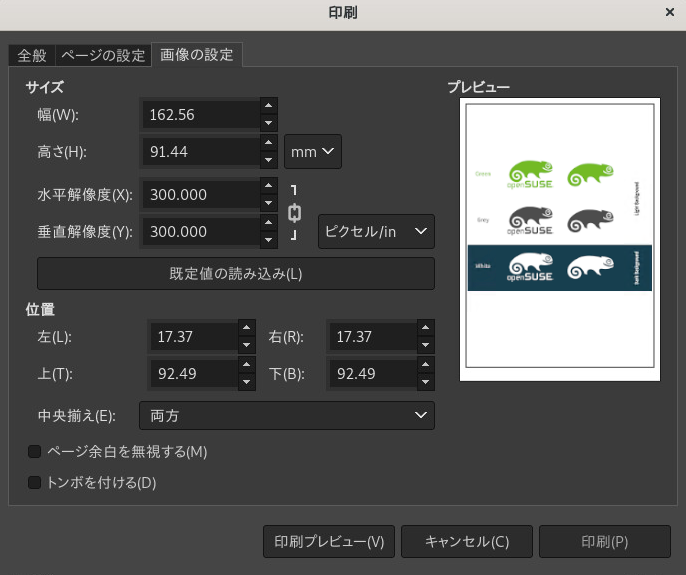Click the right position field 17.37
This screenshot has width=686, height=575.
tap(373, 337)
